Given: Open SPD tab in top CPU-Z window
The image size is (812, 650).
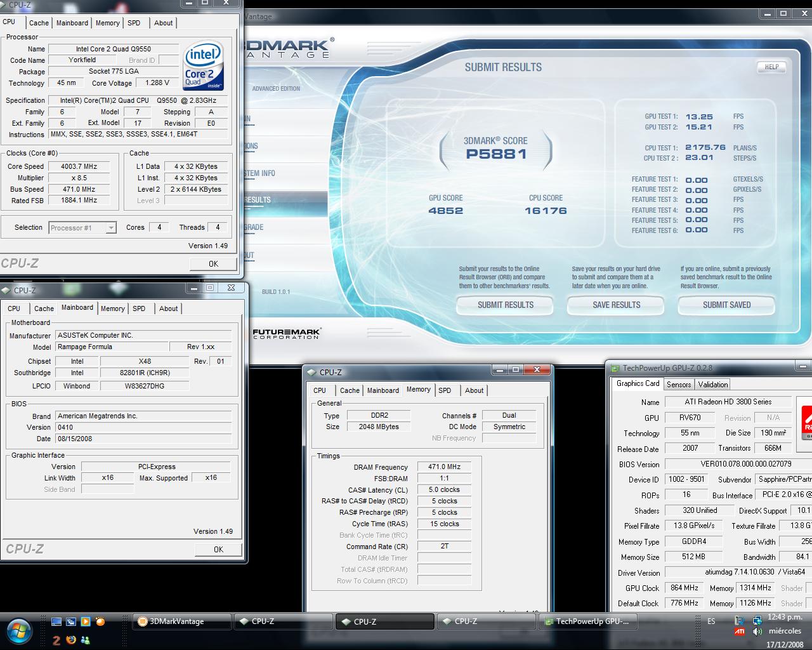Looking at the screenshot, I should click(134, 23).
